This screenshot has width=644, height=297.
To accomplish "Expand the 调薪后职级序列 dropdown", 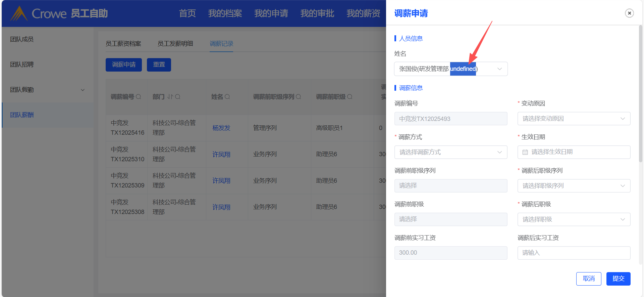I will (x=574, y=186).
